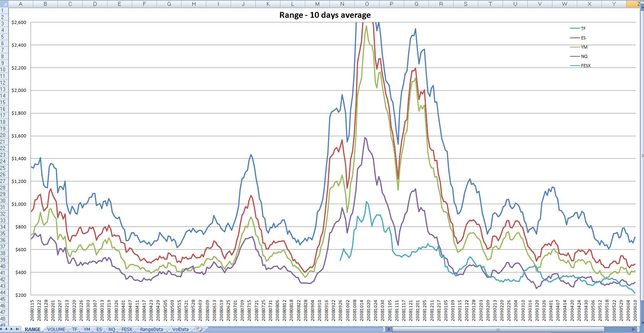Select column H header

pos(194,4)
